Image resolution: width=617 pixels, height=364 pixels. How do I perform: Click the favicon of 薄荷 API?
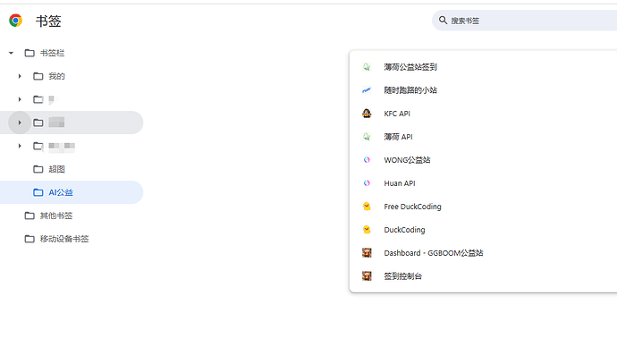367,137
